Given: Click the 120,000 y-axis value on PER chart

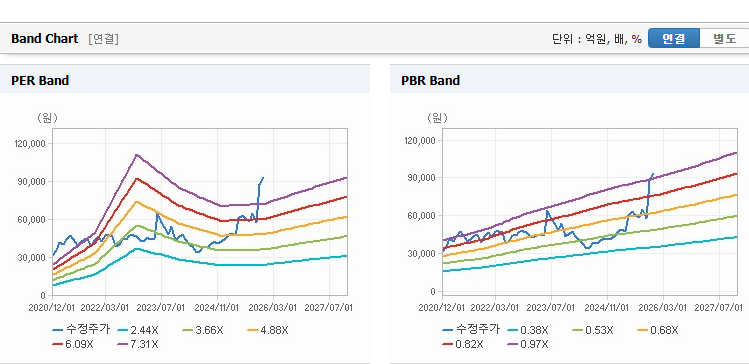Looking at the screenshot, I should click(x=30, y=144).
